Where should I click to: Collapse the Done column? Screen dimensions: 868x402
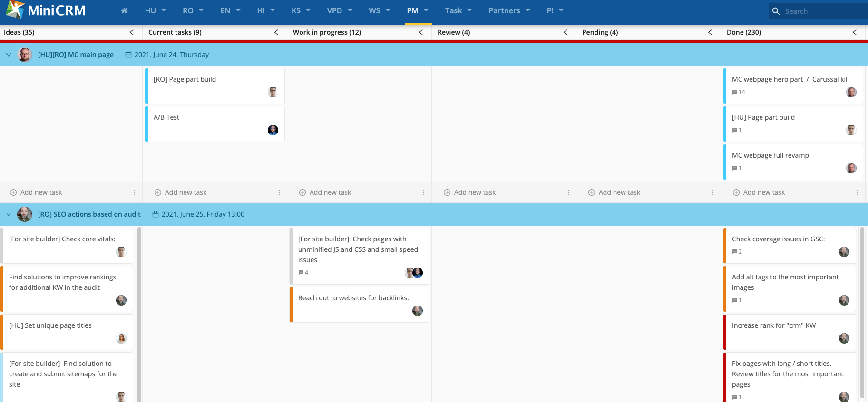click(855, 32)
